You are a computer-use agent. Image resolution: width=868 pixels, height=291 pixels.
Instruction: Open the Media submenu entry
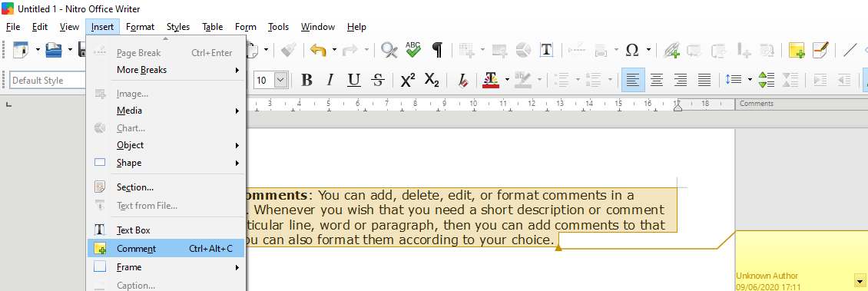click(x=166, y=111)
